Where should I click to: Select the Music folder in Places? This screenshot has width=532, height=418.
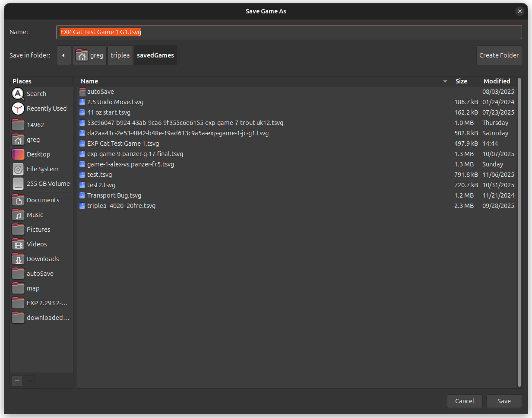click(x=35, y=214)
